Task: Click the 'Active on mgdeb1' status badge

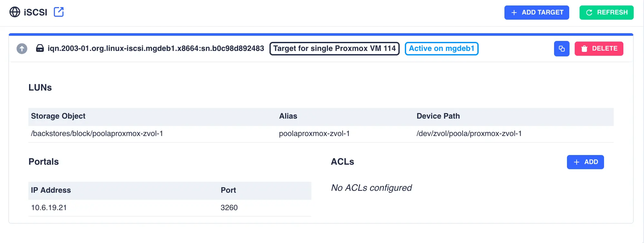Action: [x=442, y=48]
